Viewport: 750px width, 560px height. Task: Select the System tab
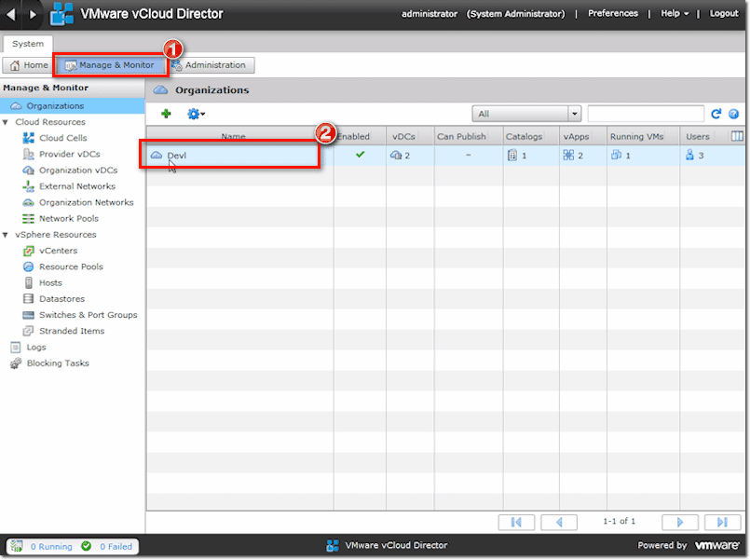coord(28,44)
